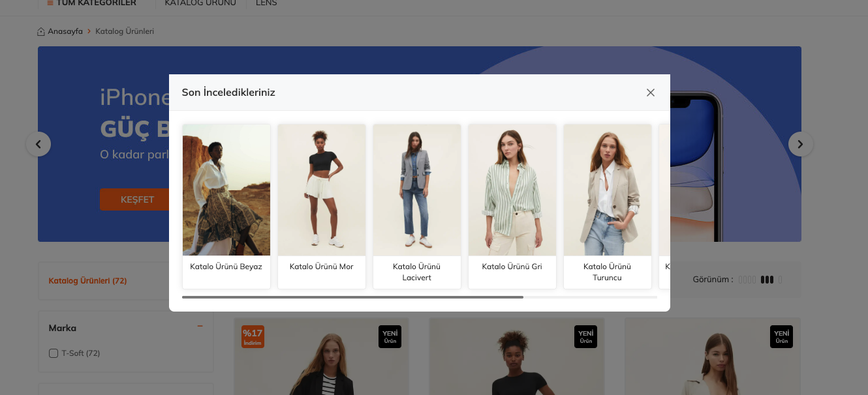Click the Katalog Ürünleri breadcrumb text
The width and height of the screenshot is (868, 395).
[125, 31]
